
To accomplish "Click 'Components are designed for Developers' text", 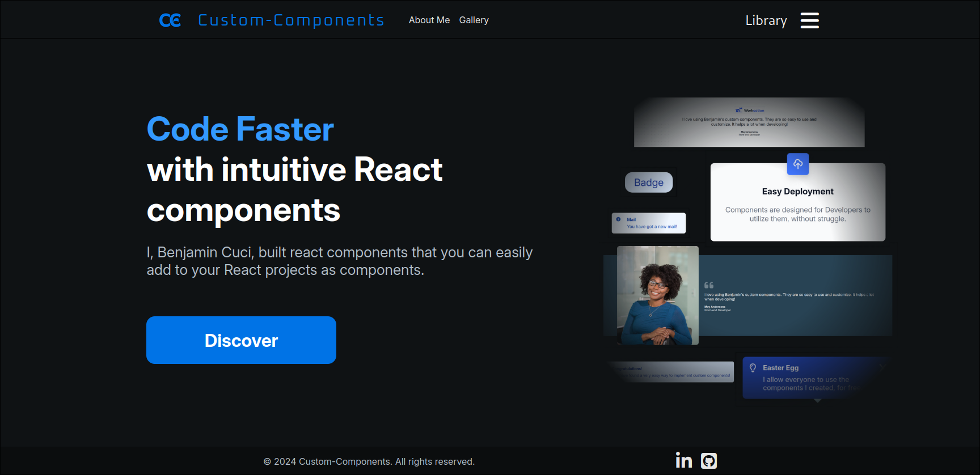I will (797, 210).
